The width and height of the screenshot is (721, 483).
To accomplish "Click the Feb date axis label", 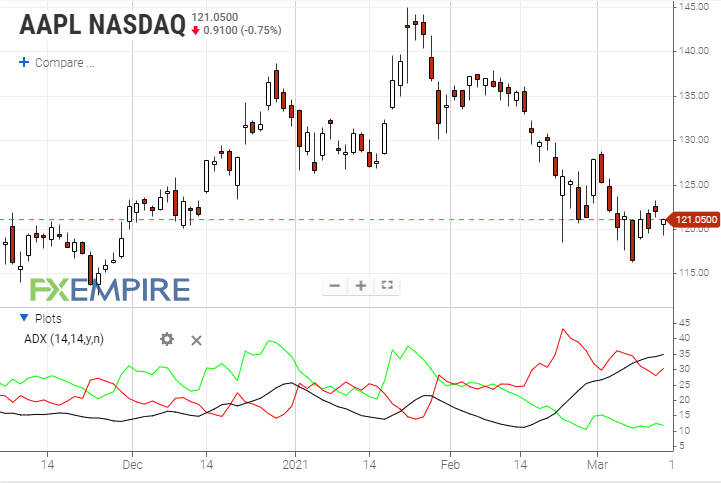I will 450,465.
